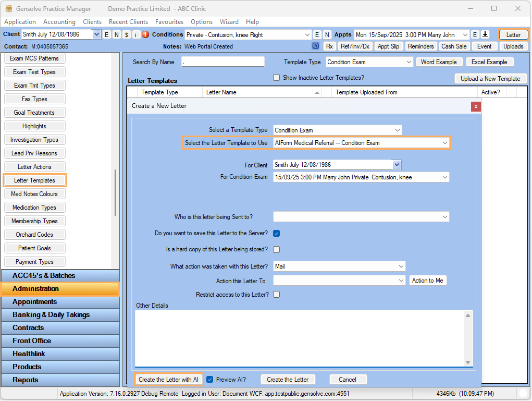The image size is (532, 401).
Task: Click the client info 'i' icon
Action: click(136, 35)
